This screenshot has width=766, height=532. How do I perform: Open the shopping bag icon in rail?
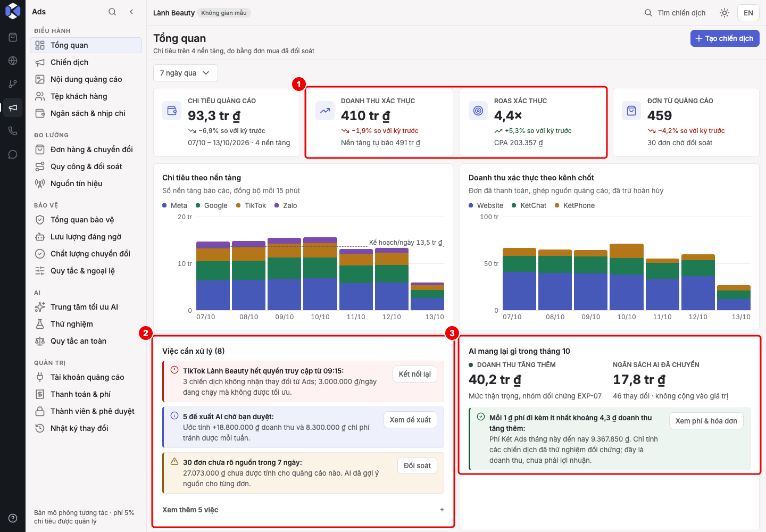click(x=13, y=37)
